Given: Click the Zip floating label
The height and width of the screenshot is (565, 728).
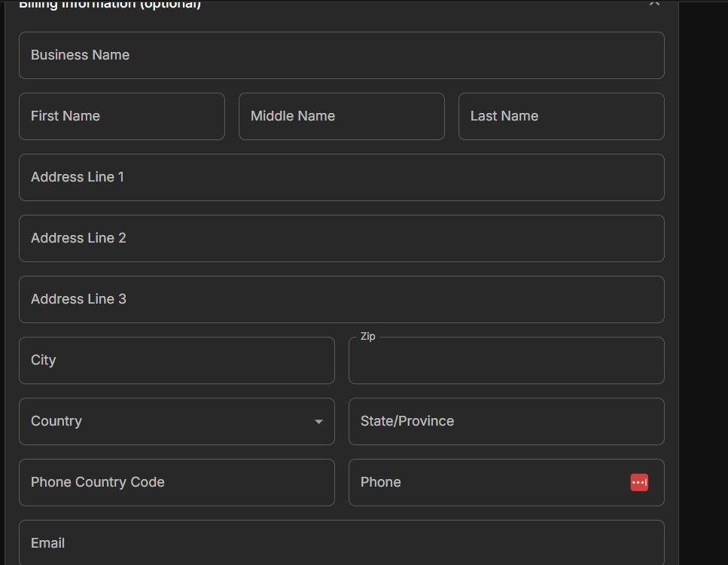Looking at the screenshot, I should tap(367, 337).
